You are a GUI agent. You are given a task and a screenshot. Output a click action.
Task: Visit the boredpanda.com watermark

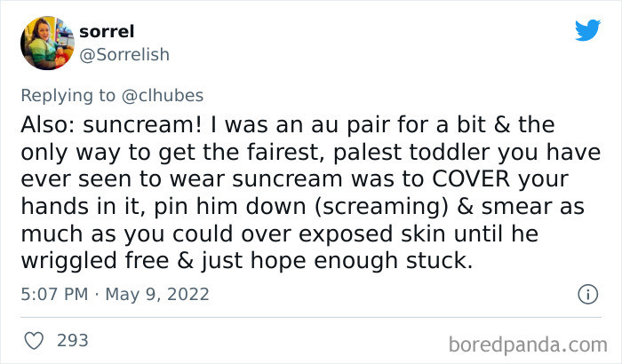point(528,344)
